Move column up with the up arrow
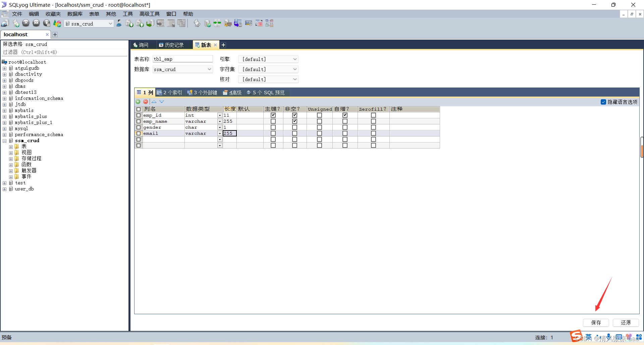 (154, 102)
